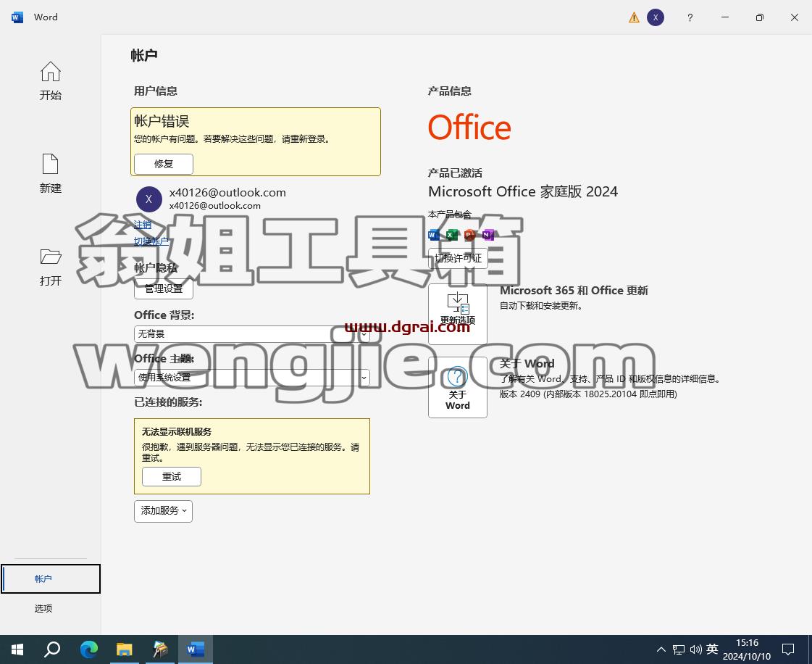Open 管理设置 for account privacy

(164, 289)
